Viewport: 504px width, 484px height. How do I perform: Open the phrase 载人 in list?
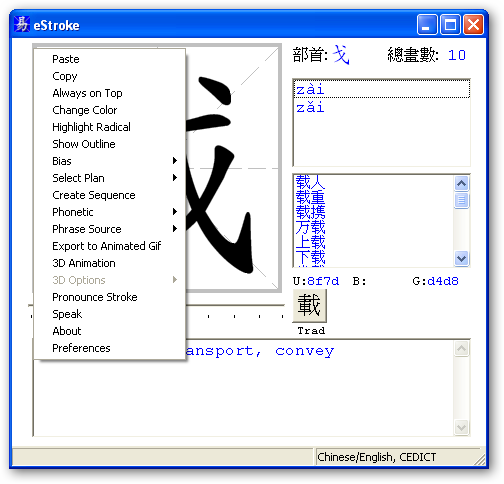point(310,182)
